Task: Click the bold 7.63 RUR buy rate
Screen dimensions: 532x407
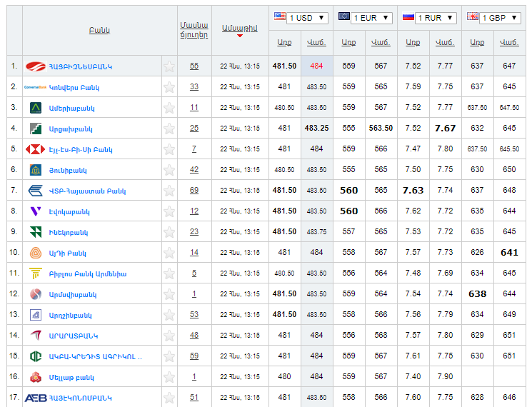Action: (413, 190)
